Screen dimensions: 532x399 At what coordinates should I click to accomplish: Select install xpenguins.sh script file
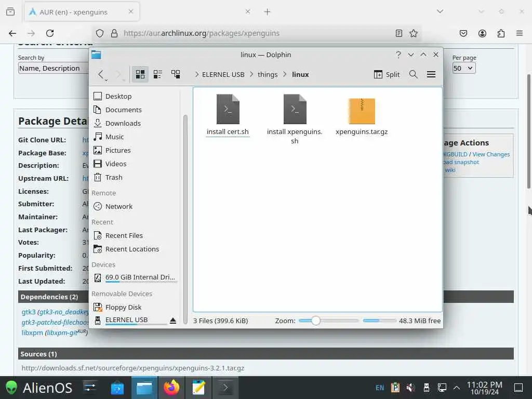point(295,119)
